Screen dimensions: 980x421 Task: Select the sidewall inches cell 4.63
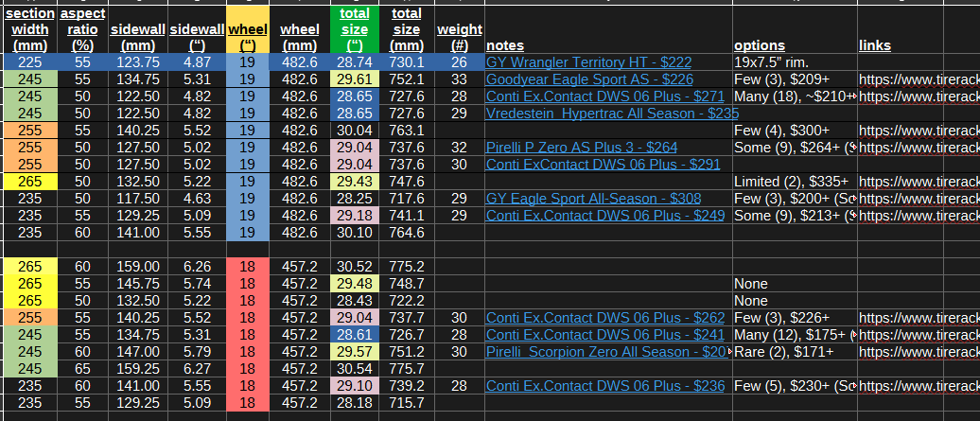pyautogui.click(x=197, y=198)
